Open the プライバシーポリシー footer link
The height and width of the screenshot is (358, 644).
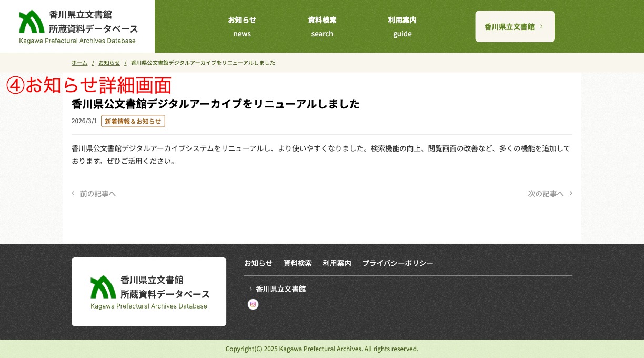tap(398, 263)
